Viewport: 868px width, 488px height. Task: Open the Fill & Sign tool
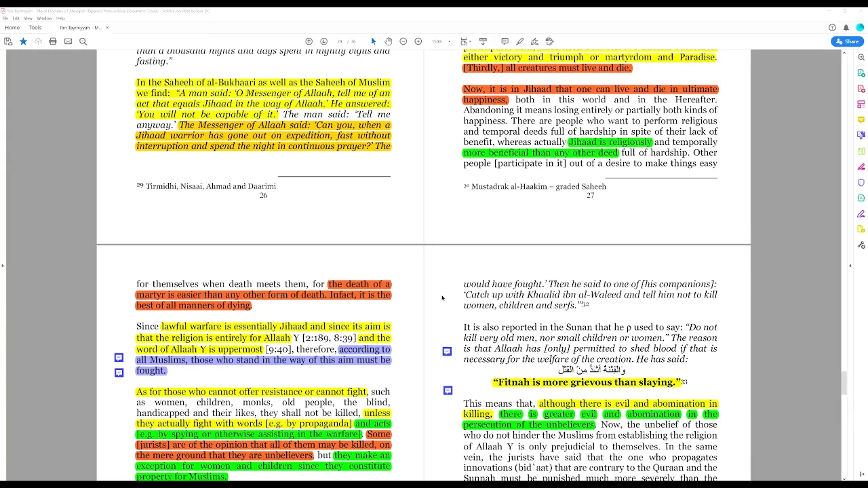pyautogui.click(x=861, y=213)
